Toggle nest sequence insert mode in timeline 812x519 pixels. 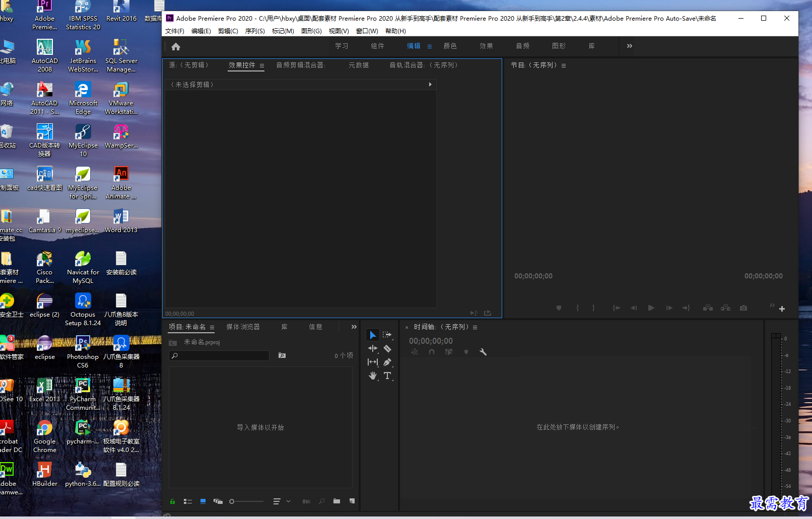click(415, 352)
